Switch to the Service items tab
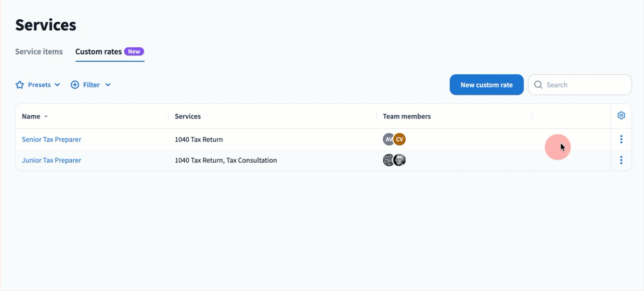The height and width of the screenshot is (291, 644). tap(39, 51)
